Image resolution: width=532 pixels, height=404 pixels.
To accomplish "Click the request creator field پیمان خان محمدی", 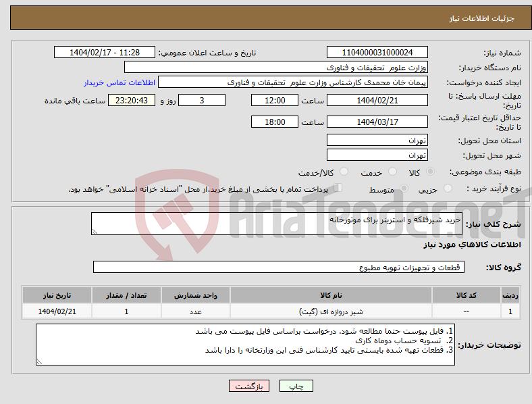I will (293, 82).
